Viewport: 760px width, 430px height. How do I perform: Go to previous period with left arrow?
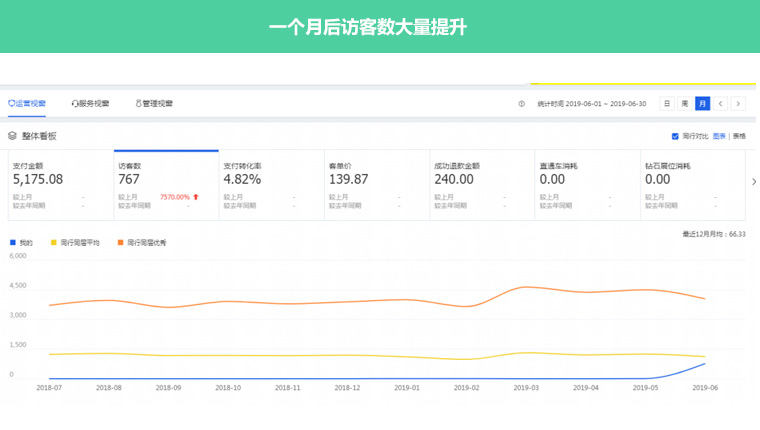click(x=720, y=104)
